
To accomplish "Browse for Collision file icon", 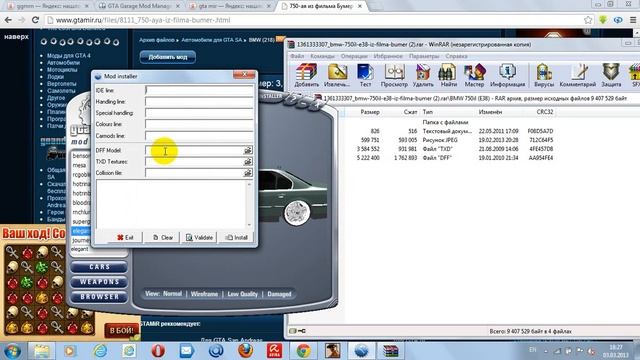I will (x=248, y=173).
